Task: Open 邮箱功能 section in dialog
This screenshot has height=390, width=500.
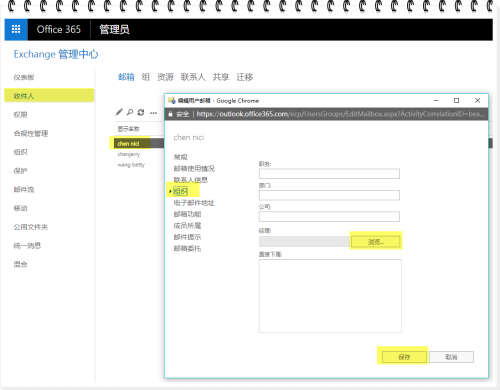Action: point(187,214)
